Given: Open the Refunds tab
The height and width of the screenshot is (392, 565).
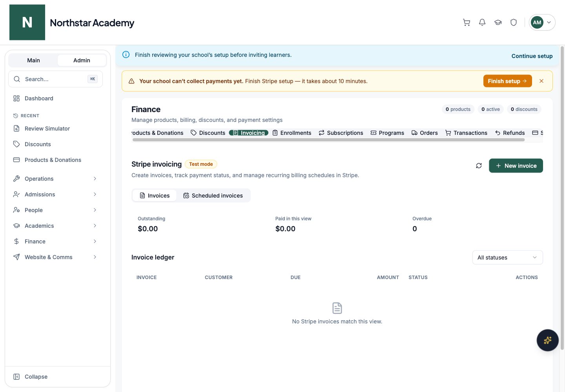Looking at the screenshot, I should point(510,133).
